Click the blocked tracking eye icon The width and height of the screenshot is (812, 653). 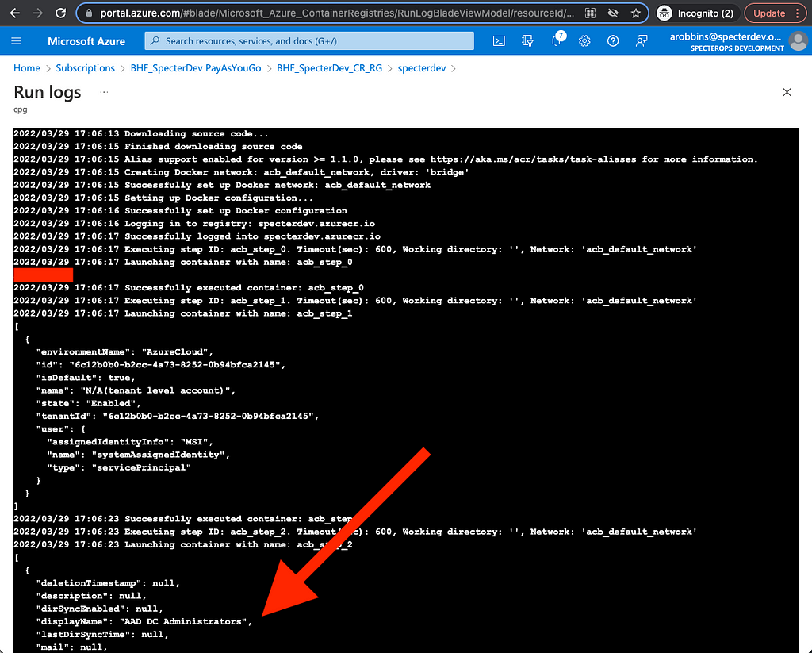point(613,13)
